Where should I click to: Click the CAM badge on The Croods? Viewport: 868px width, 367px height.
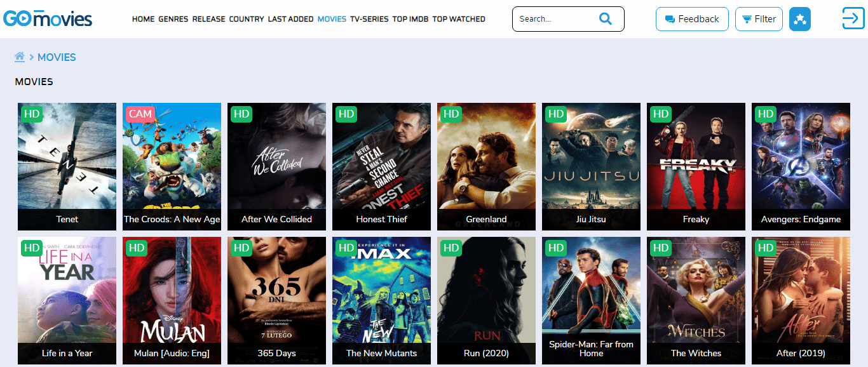(140, 114)
